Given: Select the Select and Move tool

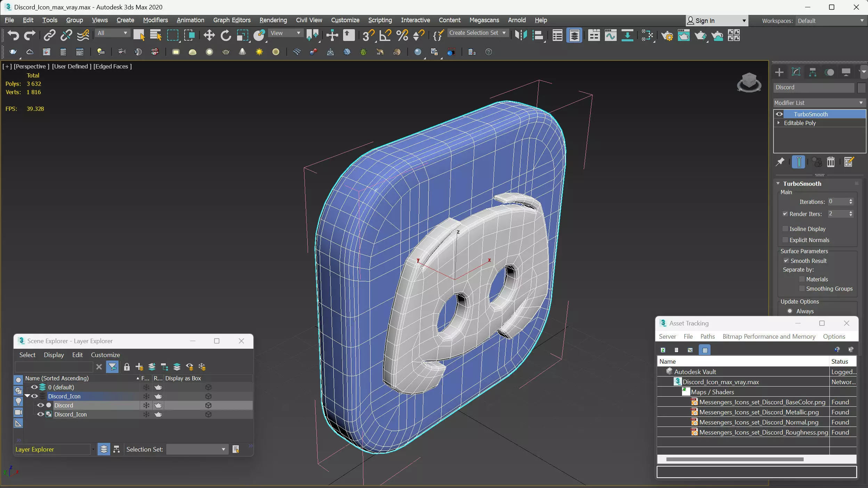Looking at the screenshot, I should coord(209,35).
